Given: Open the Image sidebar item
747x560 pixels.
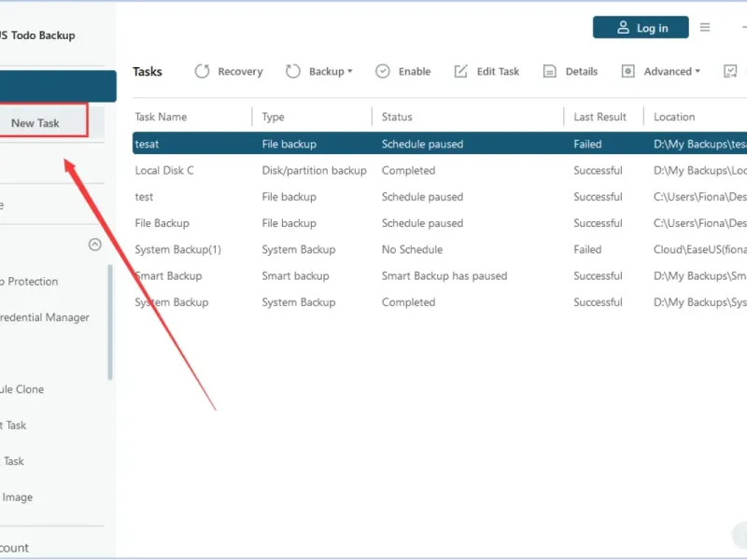Looking at the screenshot, I should click(17, 497).
